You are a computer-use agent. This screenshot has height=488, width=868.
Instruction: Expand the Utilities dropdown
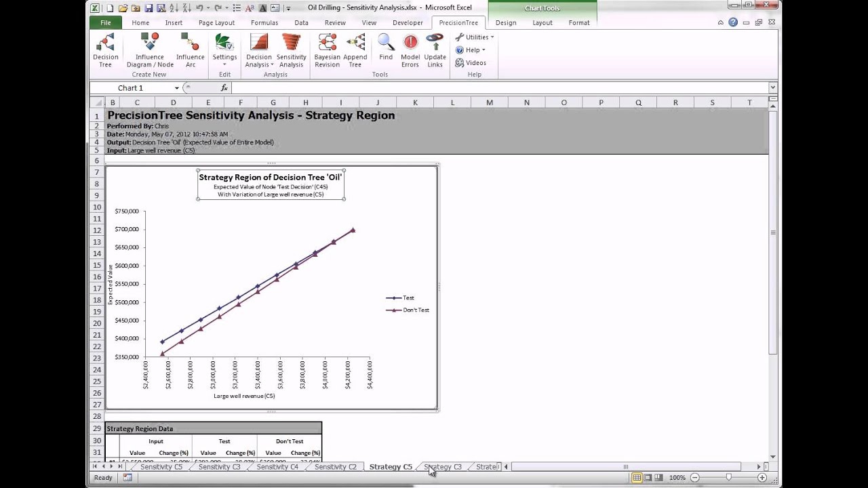474,37
